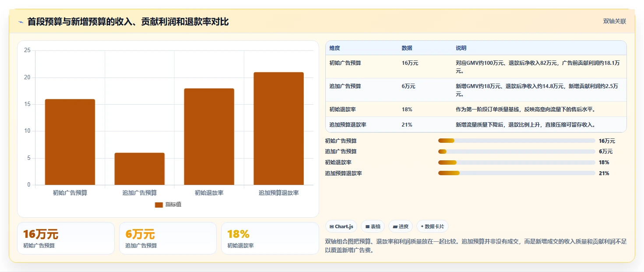Click table cell 追加广告预算

(345, 86)
